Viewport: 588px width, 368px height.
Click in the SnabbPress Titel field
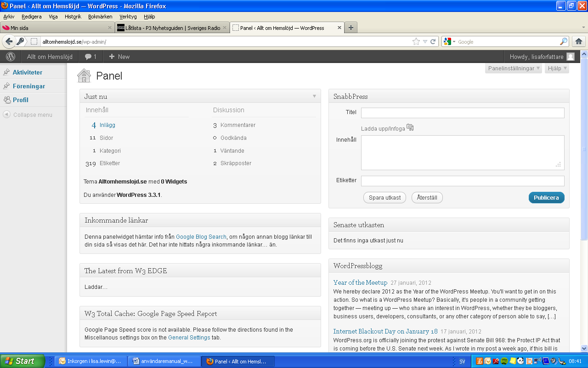[x=463, y=113]
